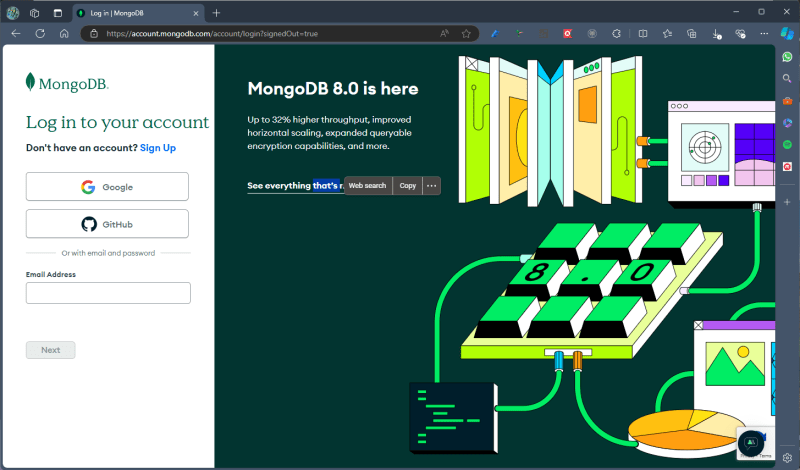The height and width of the screenshot is (470, 800).
Task: Click the Or with email and password text
Action: 108,253
